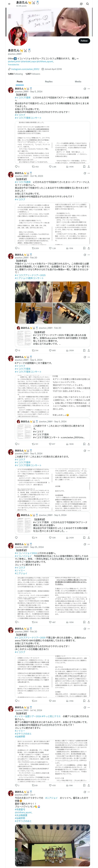This screenshot has height=868, width=98.
Task: Share the post with 2.8K likes
Action: [89, 167]
